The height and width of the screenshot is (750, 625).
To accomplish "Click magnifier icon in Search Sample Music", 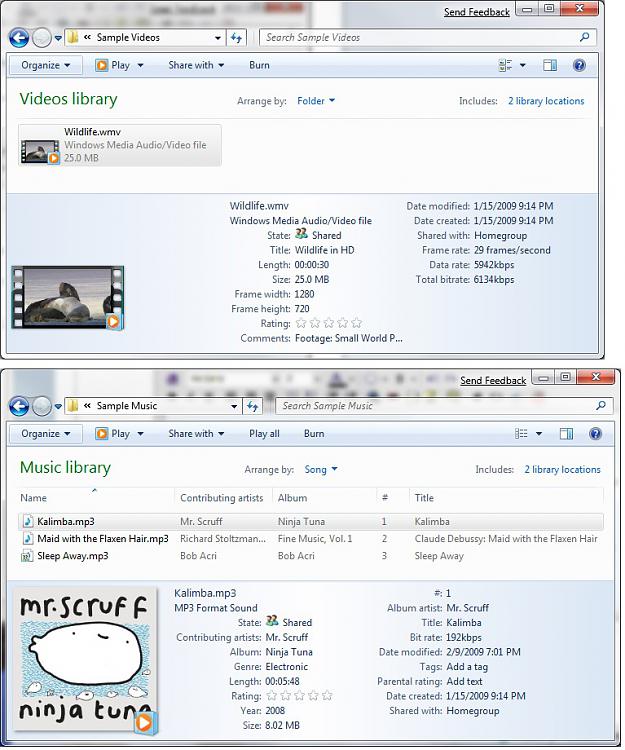I will tap(601, 406).
